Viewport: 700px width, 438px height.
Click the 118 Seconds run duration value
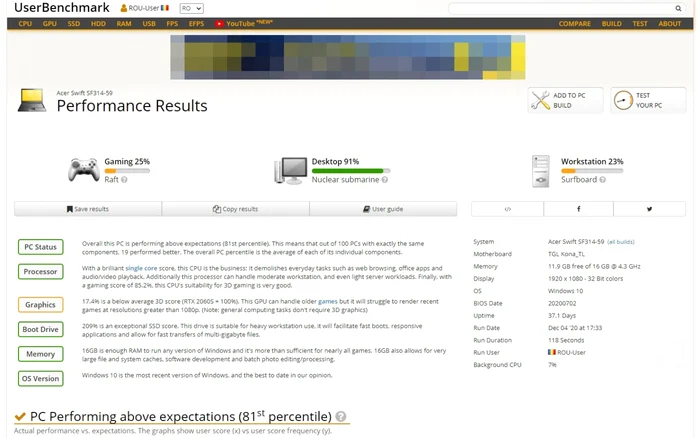coord(566,340)
